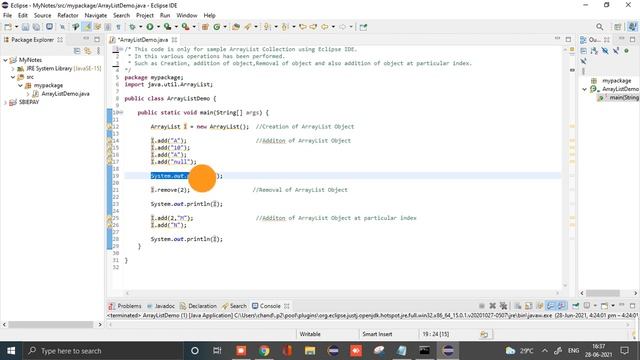Toggle Show Console on standard output change
Screen dimensions: 640x360
(x=551, y=306)
